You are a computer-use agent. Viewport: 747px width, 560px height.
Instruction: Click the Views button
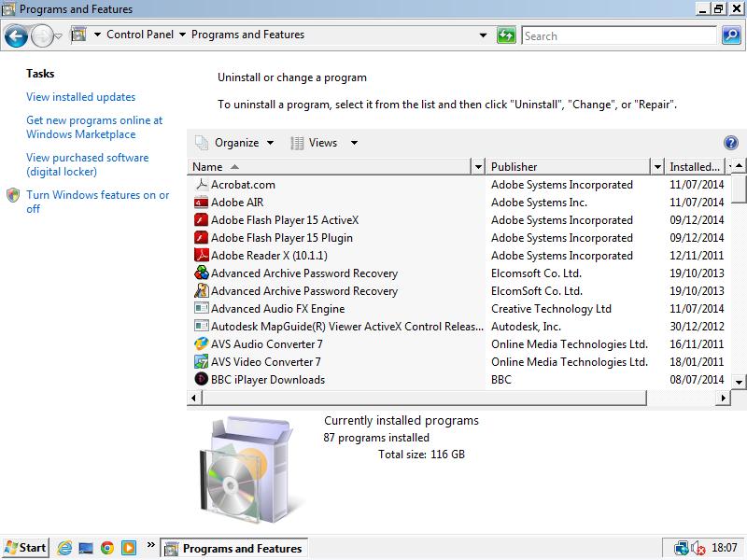(x=315, y=143)
